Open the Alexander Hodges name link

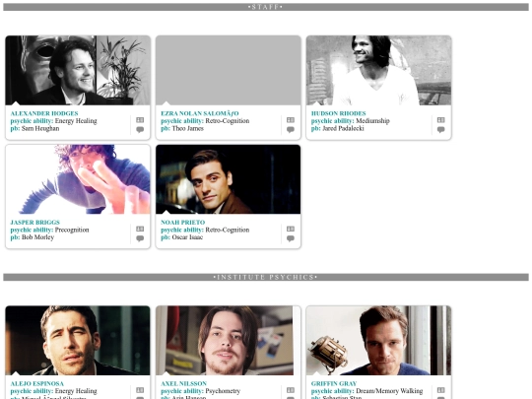44,113
